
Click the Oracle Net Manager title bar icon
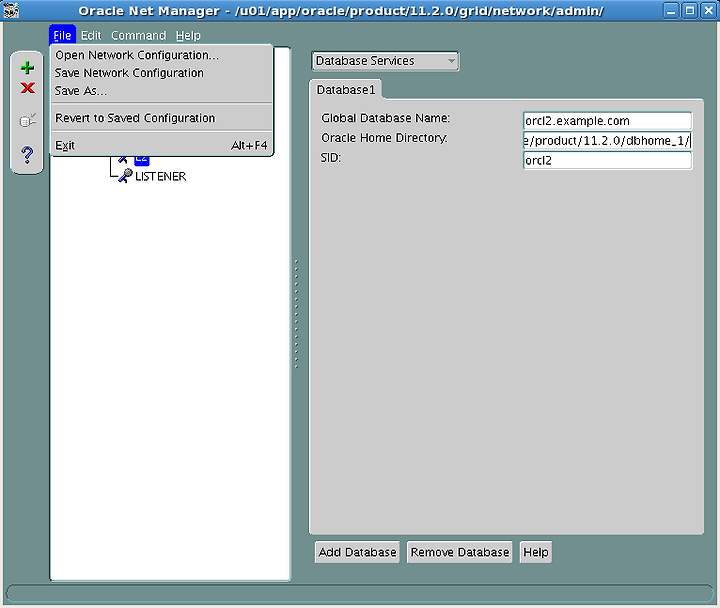coord(11,10)
